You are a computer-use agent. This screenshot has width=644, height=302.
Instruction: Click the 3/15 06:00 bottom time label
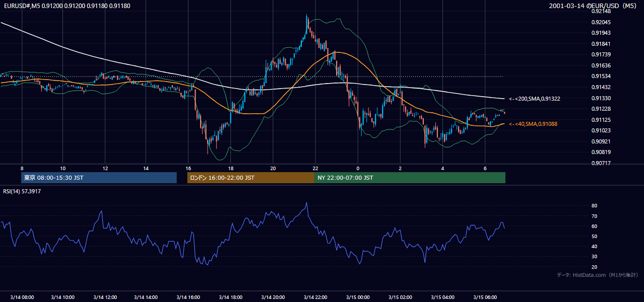coord(485,297)
